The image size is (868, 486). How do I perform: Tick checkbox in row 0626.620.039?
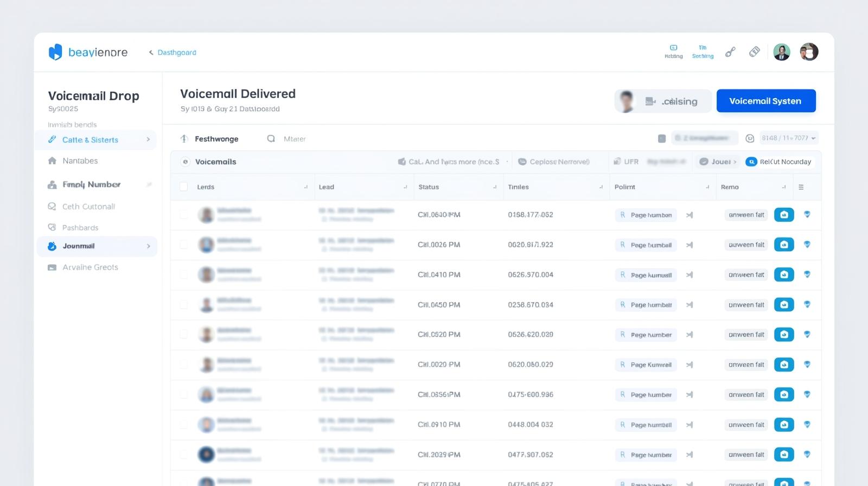pos(183,335)
